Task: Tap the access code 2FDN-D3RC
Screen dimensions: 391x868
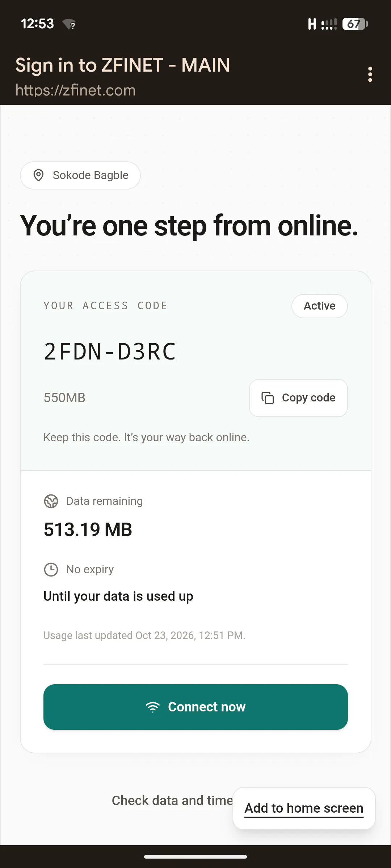Action: [x=110, y=352]
